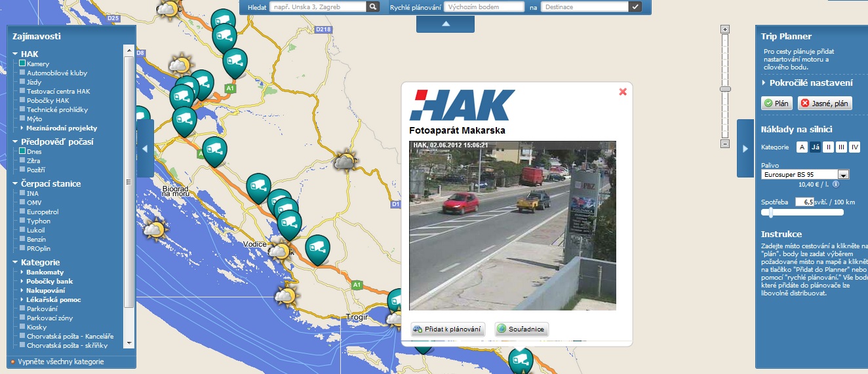Screen dimensions: 868x374
Task: Enable the INA fuel station checkbox
Action: [22, 193]
